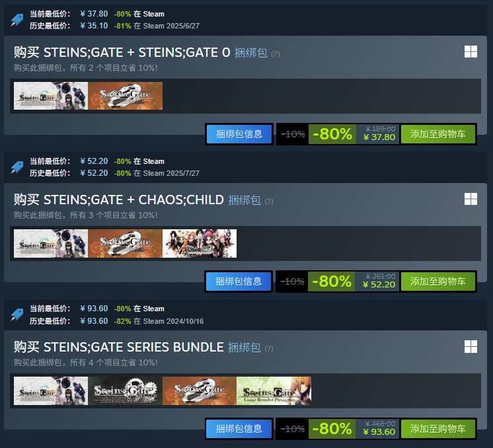Click the price tag icon beside ¥52.20 lowest price
This screenshot has width=493, height=448.
pos(17,167)
